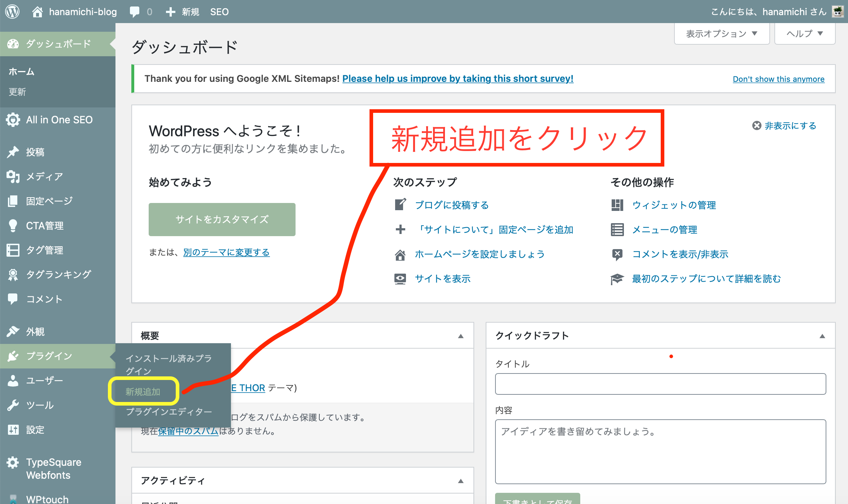Click the user avatar in top right
This screenshot has height=504, width=848.
click(x=837, y=12)
